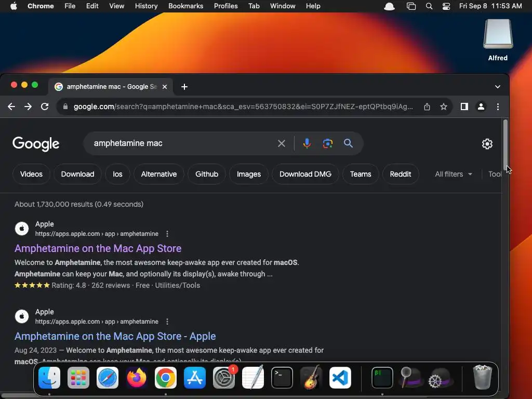Select the Reddit filter chip

tap(401, 174)
